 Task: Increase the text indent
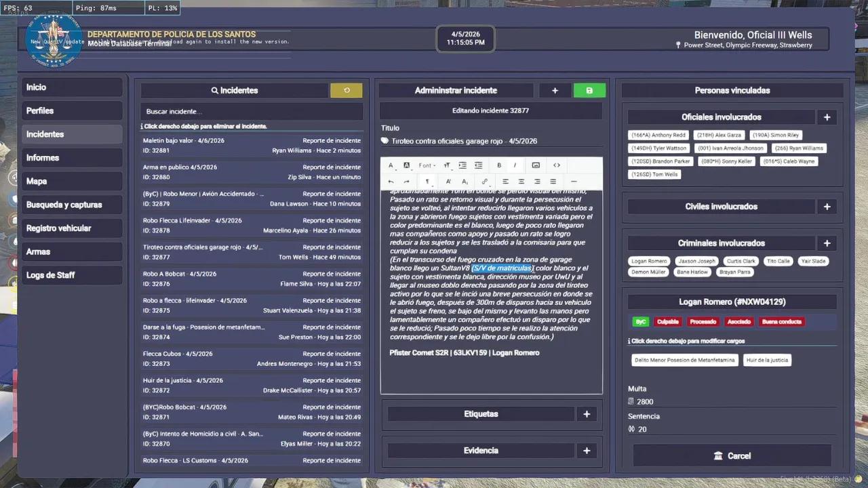(462, 165)
